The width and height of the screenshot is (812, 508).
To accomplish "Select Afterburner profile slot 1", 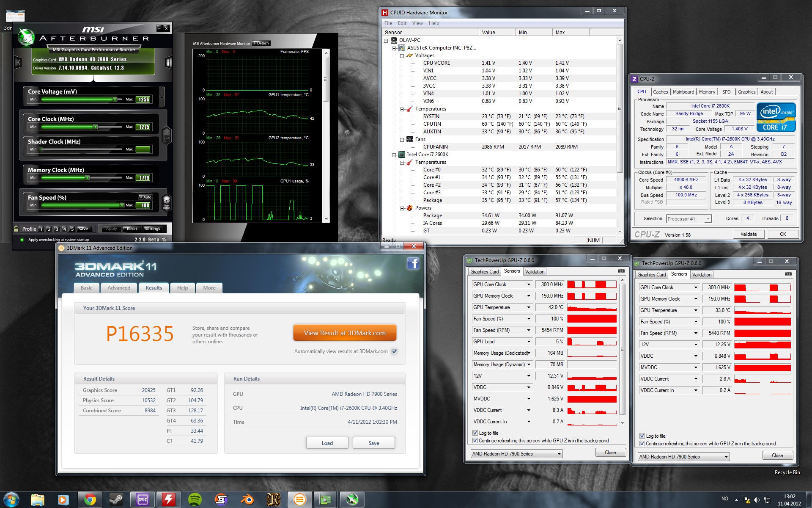I will pyautogui.click(x=41, y=229).
